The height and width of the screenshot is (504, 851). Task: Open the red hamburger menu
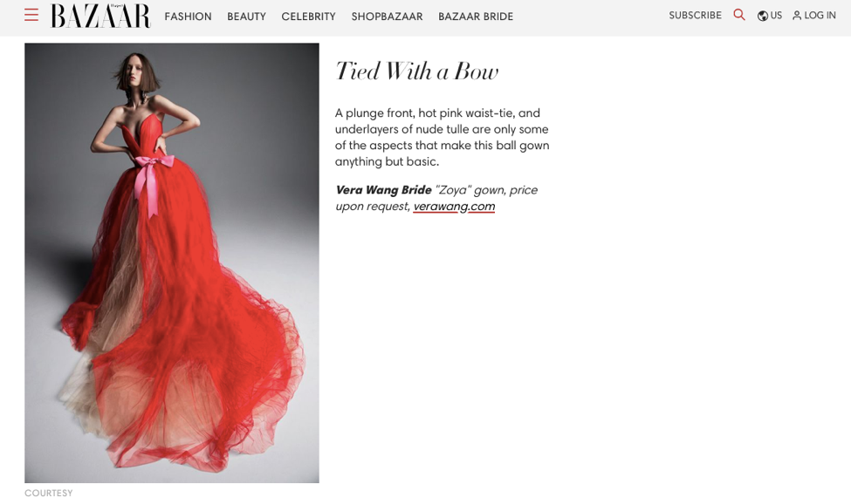coord(31,15)
